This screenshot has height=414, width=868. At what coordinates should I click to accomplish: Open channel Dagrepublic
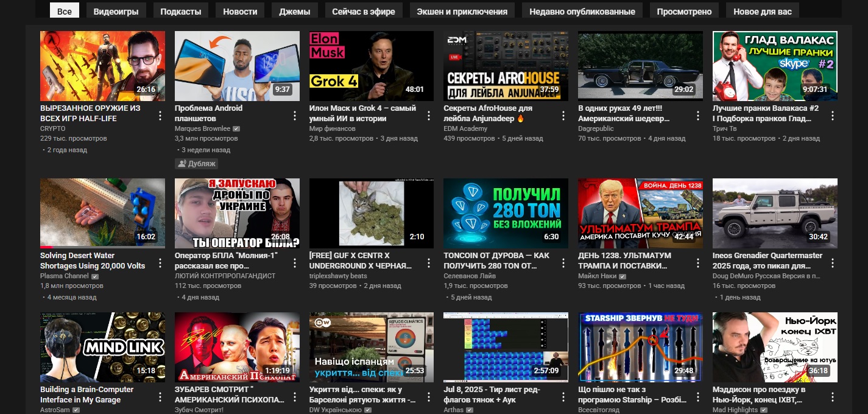click(596, 129)
